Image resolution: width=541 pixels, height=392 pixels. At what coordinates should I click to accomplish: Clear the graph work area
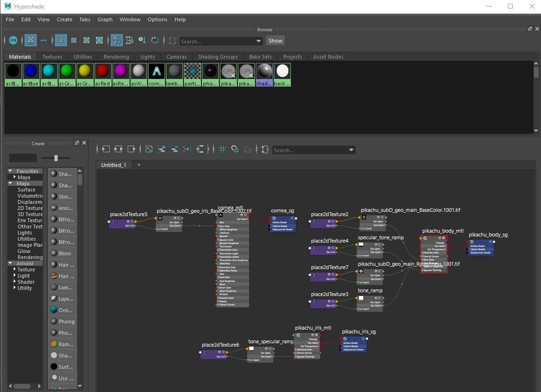[149, 149]
